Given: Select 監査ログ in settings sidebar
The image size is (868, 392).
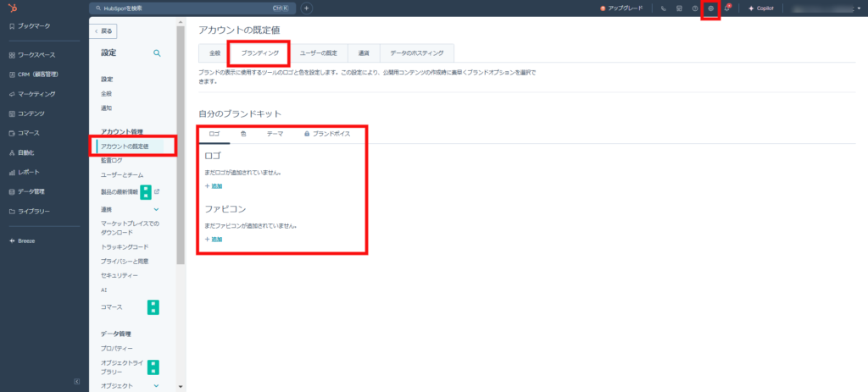Looking at the screenshot, I should 112,160.
